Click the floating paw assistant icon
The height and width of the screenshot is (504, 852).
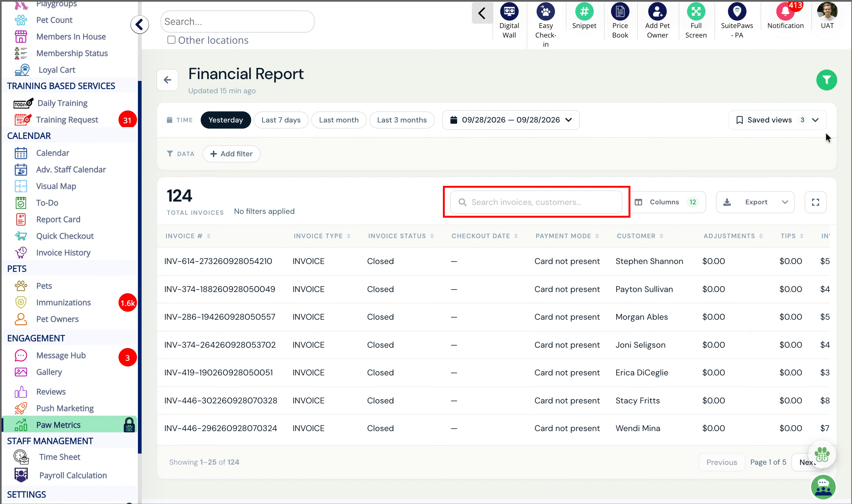(822, 454)
